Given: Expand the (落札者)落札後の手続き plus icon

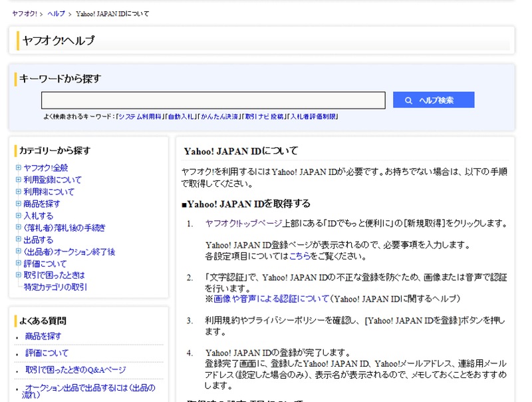Looking at the screenshot, I should 19,227.
